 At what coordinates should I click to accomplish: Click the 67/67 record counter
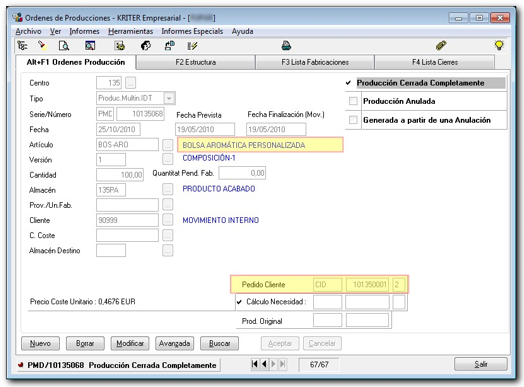point(319,364)
